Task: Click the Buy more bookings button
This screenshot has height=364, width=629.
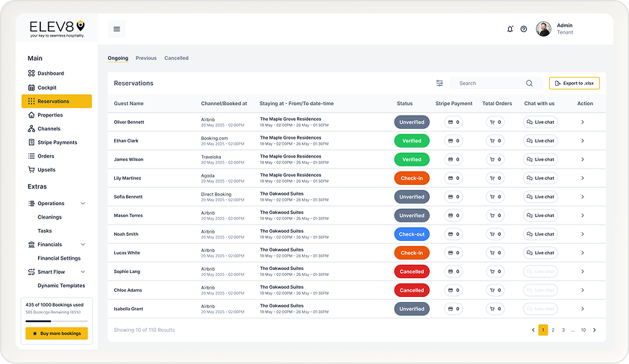Action: click(57, 333)
